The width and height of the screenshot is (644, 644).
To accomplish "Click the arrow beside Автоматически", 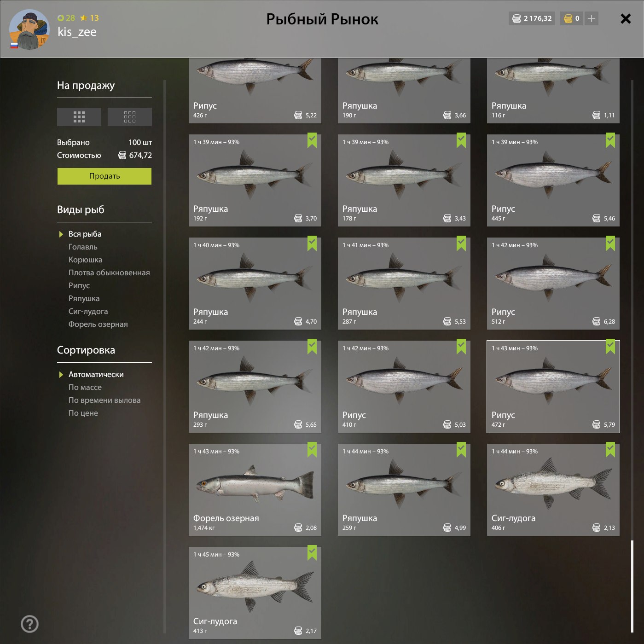I will click(61, 375).
